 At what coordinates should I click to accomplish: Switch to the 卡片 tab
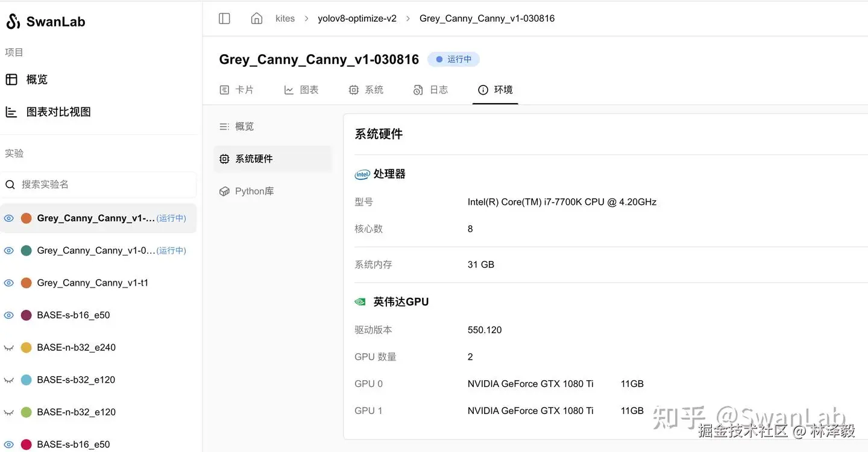point(236,90)
